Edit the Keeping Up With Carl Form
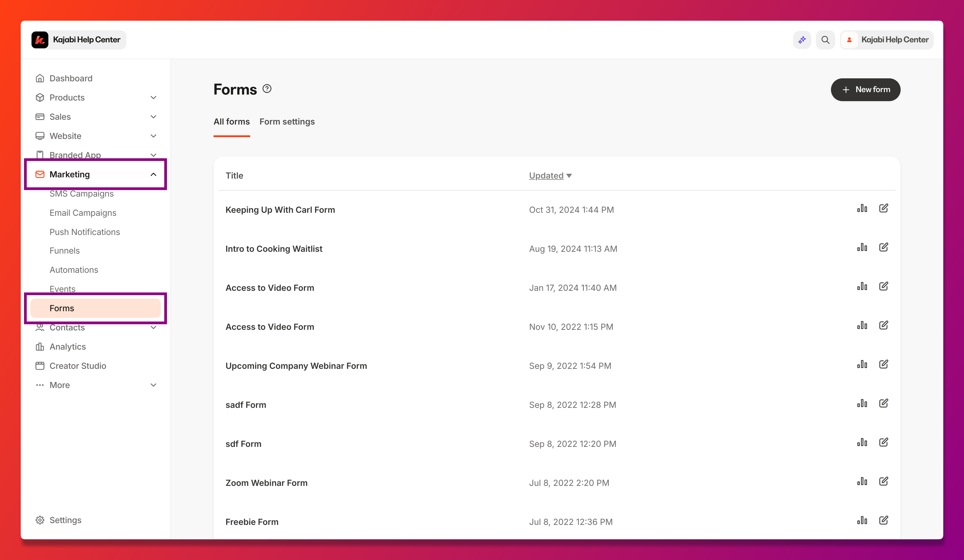 click(x=883, y=208)
